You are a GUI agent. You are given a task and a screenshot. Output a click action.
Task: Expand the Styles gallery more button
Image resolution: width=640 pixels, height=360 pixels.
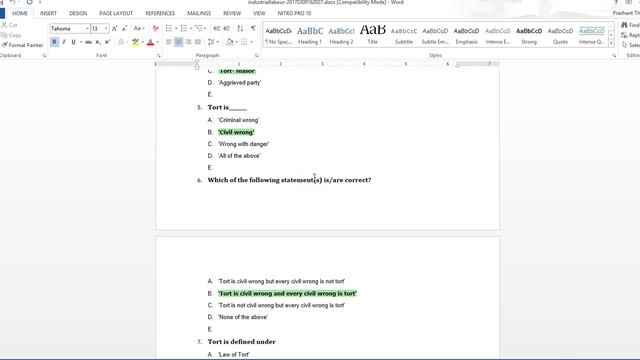tap(611, 44)
